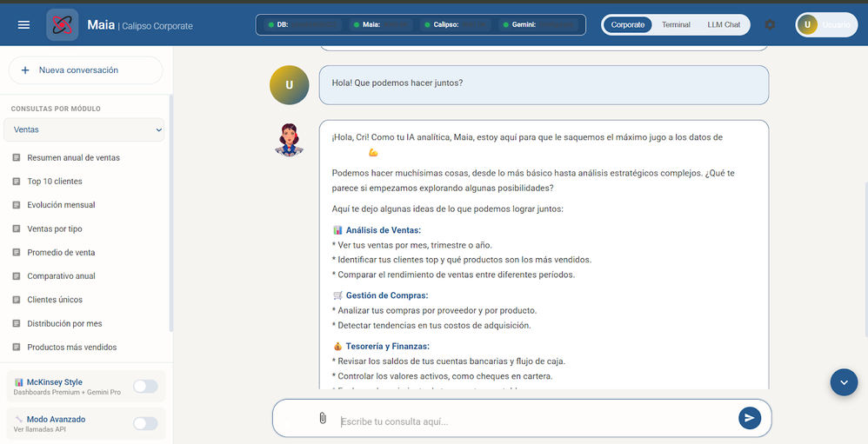Enable the McKinsey Style toggle
This screenshot has width=868, height=444.
pyautogui.click(x=145, y=386)
